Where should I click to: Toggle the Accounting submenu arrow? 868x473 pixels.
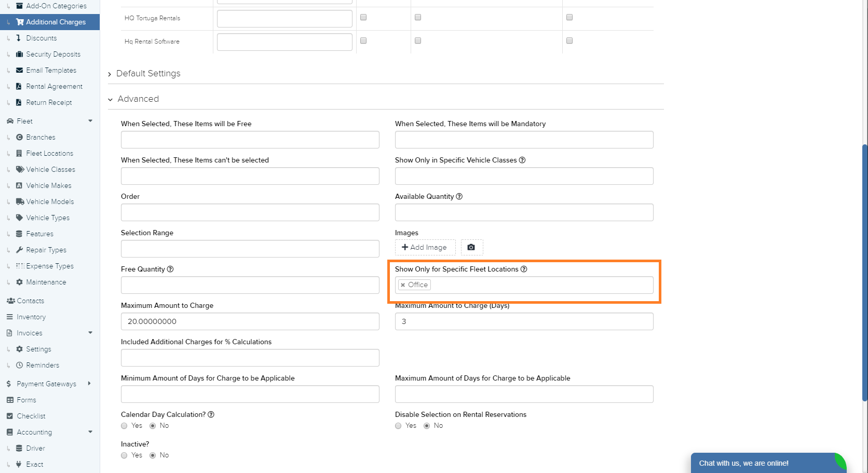90,432
